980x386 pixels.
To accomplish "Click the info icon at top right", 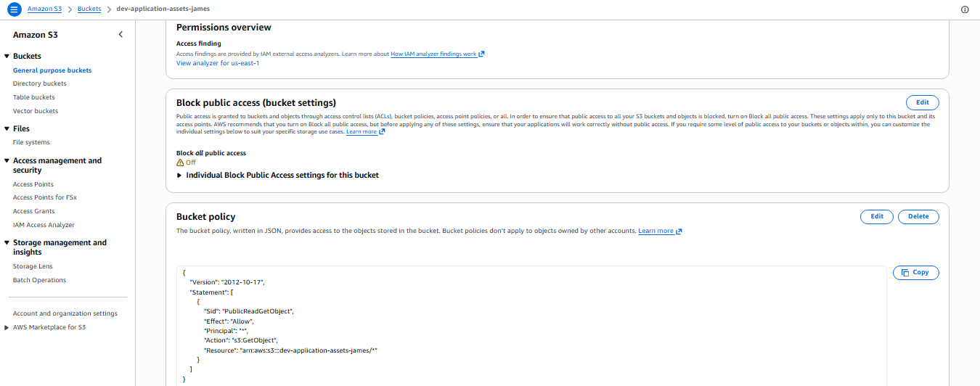I will [x=965, y=9].
